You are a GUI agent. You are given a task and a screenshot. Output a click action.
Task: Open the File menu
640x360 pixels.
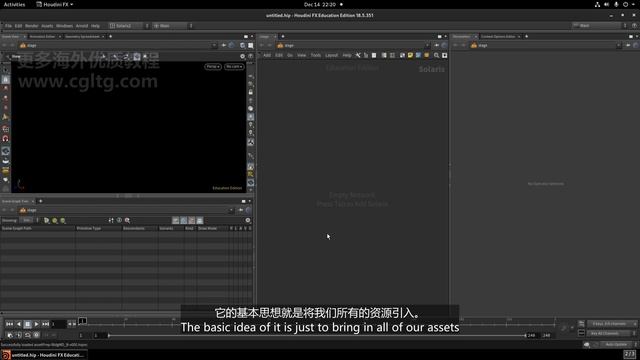click(x=8, y=26)
